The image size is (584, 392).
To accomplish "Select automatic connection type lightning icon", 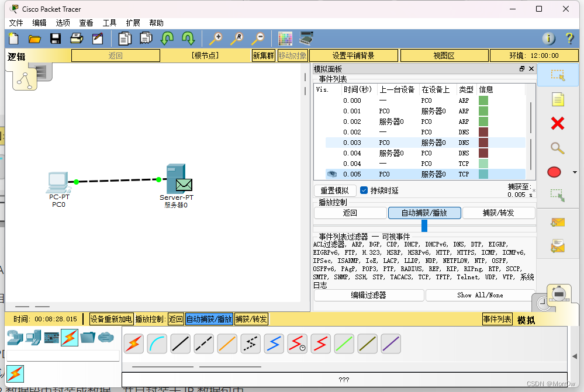I will (134, 344).
